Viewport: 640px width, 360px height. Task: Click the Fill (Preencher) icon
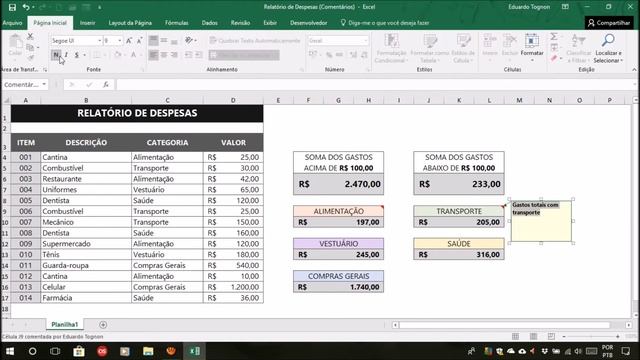tap(554, 48)
